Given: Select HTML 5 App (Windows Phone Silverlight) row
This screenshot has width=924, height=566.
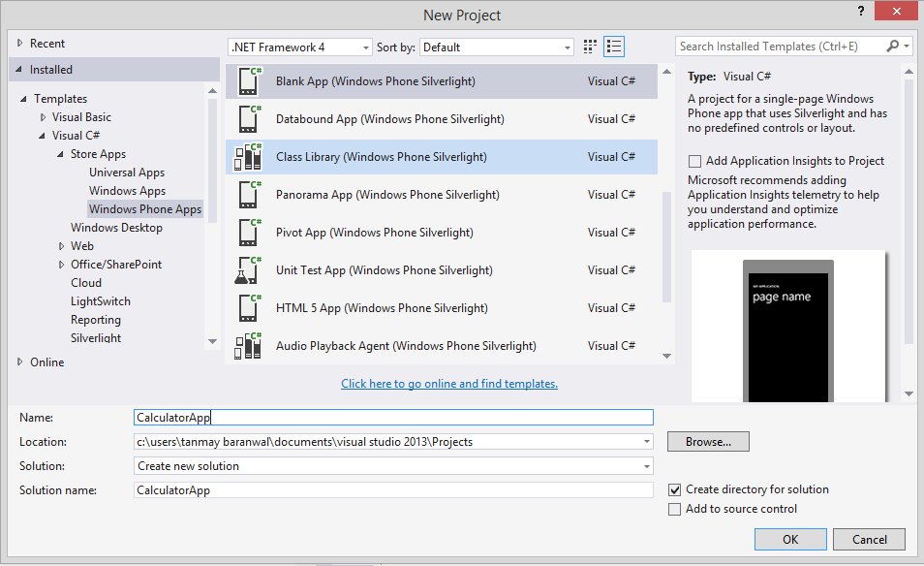Looking at the screenshot, I should [x=442, y=308].
